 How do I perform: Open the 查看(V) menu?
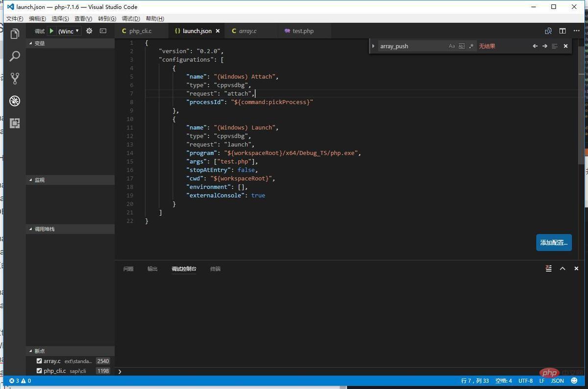coord(83,19)
